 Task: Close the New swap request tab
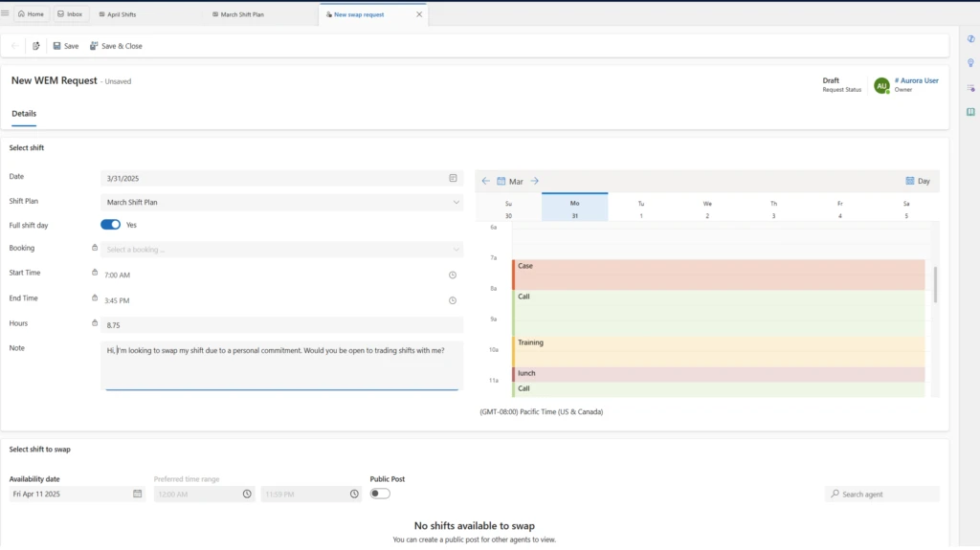point(418,14)
